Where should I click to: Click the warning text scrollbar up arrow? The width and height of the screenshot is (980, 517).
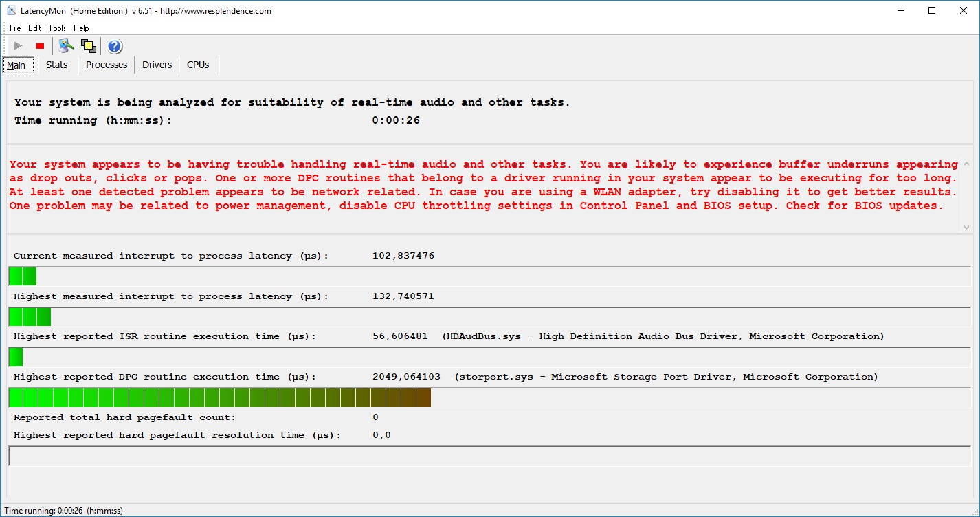point(967,164)
